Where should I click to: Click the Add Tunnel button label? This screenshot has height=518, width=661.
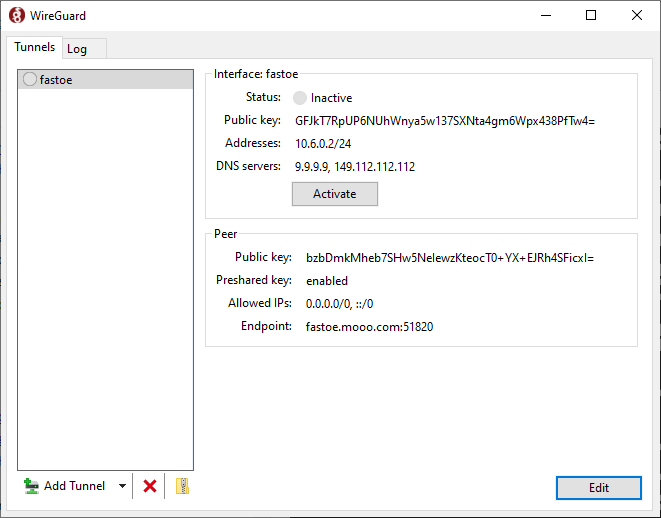point(74,486)
